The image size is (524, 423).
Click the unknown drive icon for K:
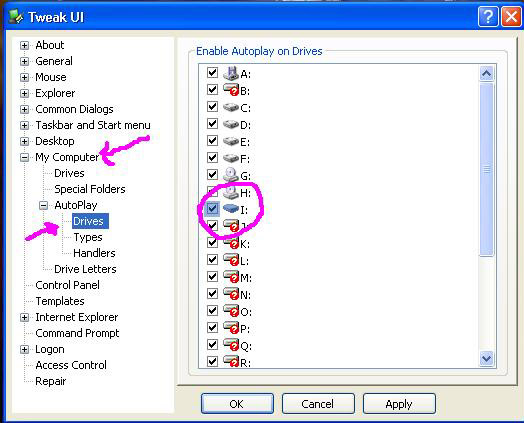point(231,243)
